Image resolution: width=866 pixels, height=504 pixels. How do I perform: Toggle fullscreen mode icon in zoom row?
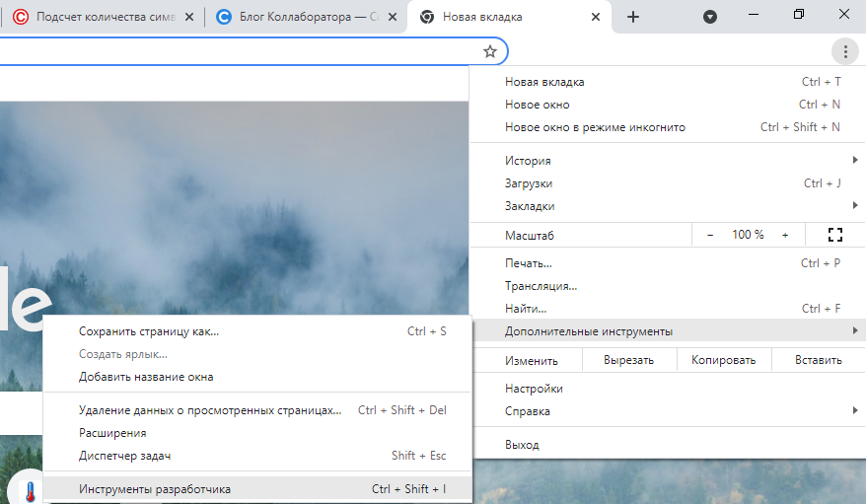835,235
